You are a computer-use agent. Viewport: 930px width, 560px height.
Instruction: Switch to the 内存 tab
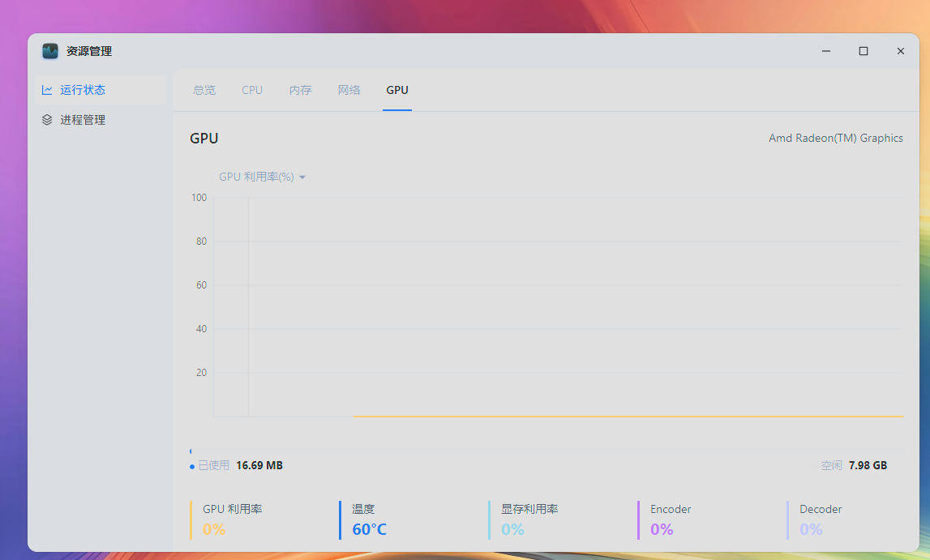tap(300, 90)
